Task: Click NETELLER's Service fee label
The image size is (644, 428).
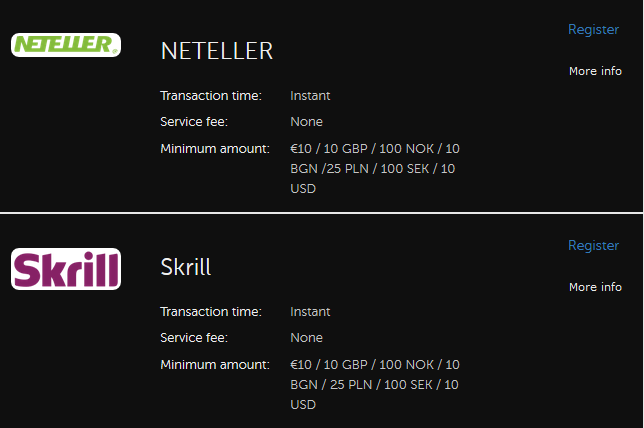Action: (194, 122)
